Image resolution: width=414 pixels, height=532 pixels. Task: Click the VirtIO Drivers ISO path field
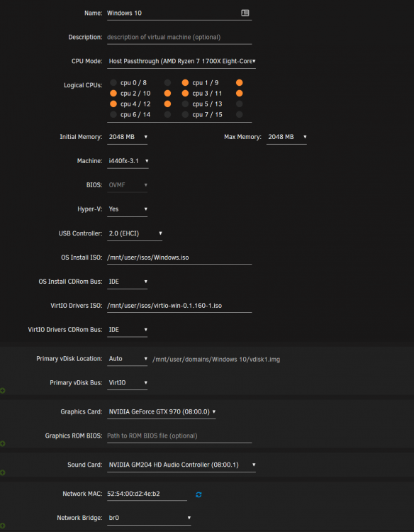coord(179,306)
